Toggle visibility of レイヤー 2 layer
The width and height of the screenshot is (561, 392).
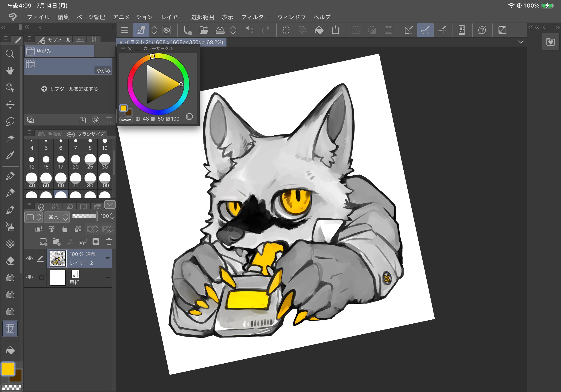click(30, 258)
